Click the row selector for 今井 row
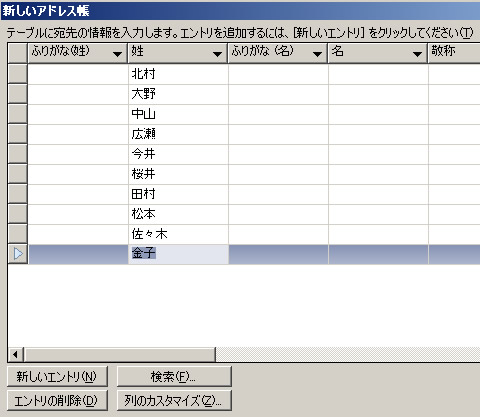 (x=18, y=154)
